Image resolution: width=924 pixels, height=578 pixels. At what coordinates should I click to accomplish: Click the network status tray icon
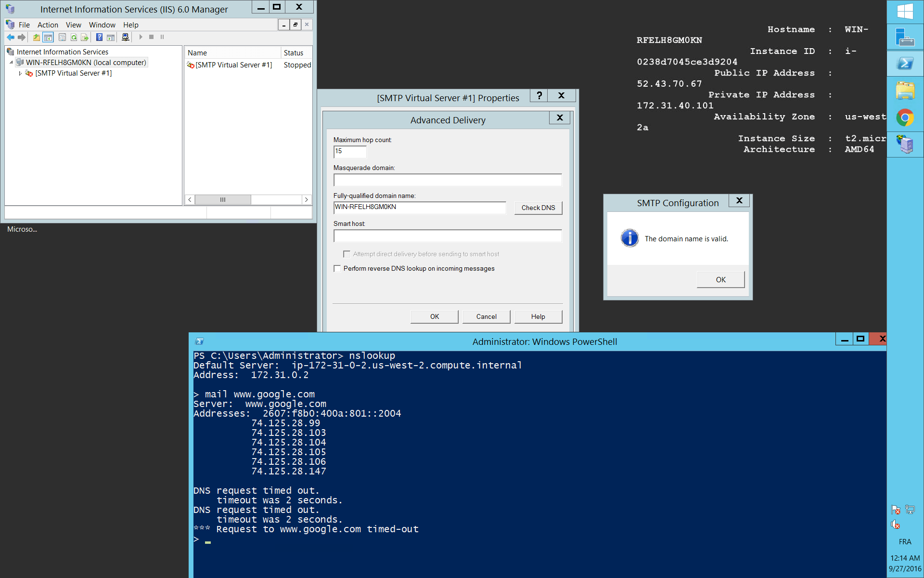910,510
